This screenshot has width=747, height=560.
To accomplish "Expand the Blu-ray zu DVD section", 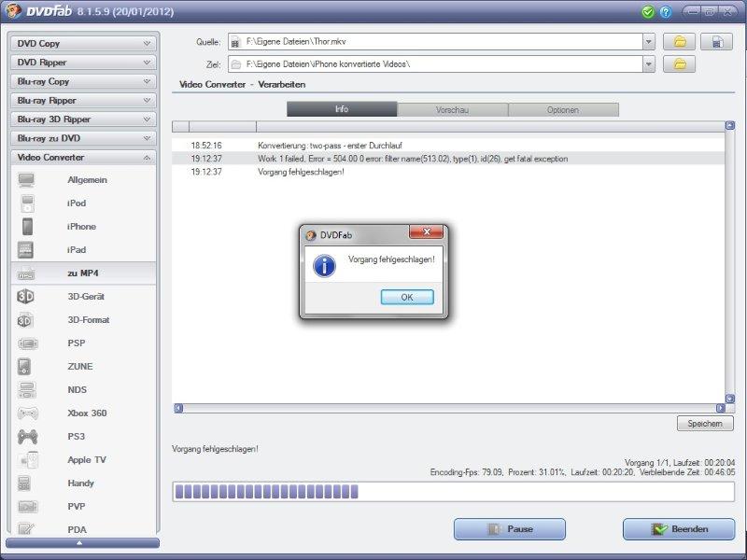I will (83, 138).
